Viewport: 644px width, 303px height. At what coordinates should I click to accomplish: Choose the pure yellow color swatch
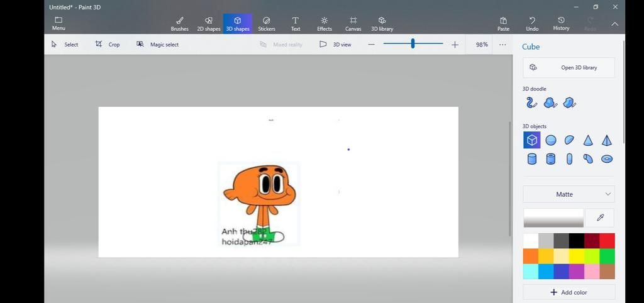pyautogui.click(x=577, y=256)
